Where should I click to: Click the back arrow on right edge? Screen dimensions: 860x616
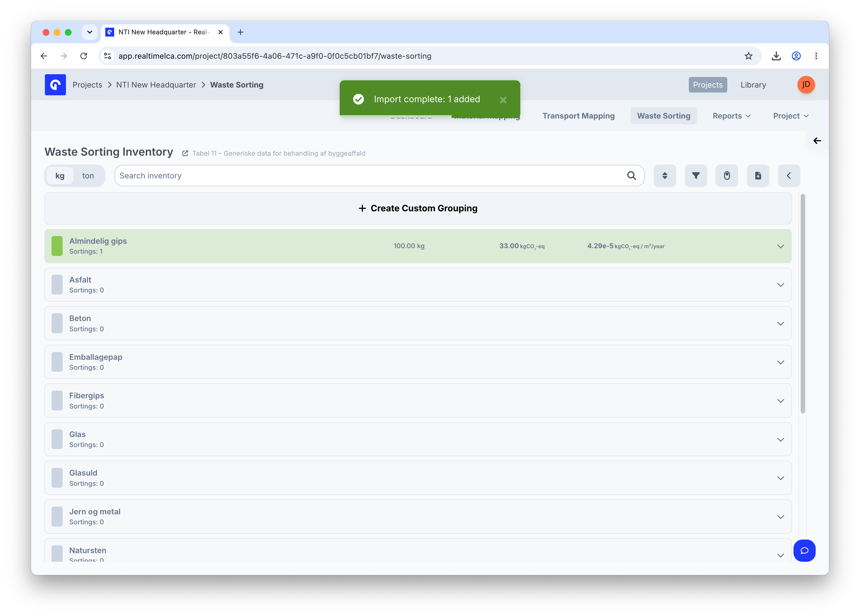[x=817, y=141]
